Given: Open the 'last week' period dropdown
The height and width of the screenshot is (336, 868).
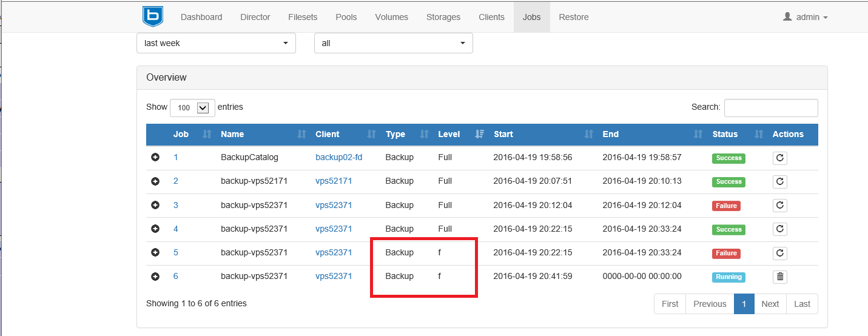Looking at the screenshot, I should point(216,43).
